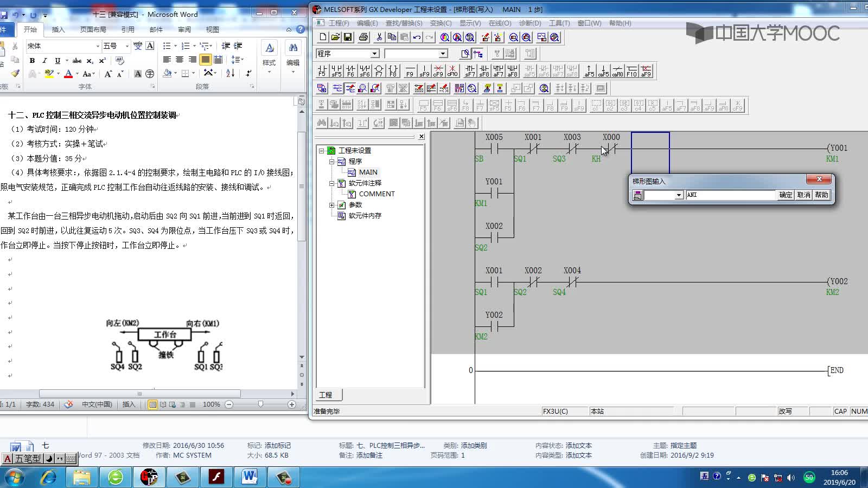Switch to Word 插入 ribbon tab
Screen dimensions: 868x488
(x=58, y=29)
